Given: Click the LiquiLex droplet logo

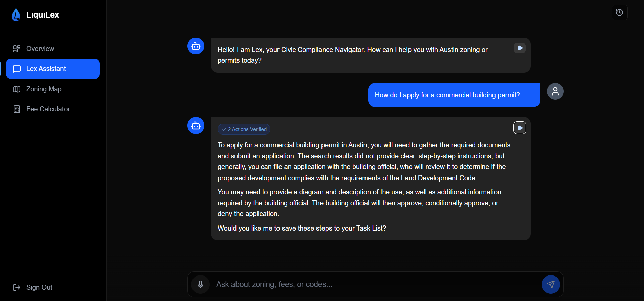Looking at the screenshot, I should (x=16, y=15).
